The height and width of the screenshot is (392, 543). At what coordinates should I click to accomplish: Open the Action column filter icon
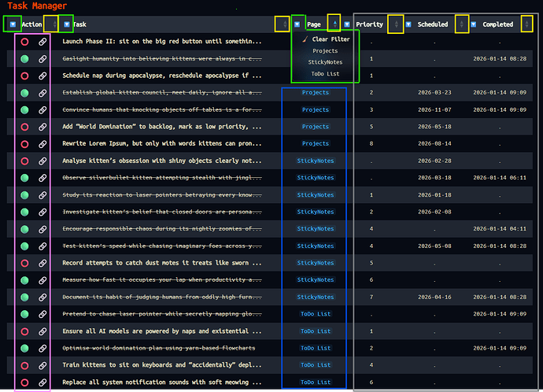pyautogui.click(x=13, y=24)
